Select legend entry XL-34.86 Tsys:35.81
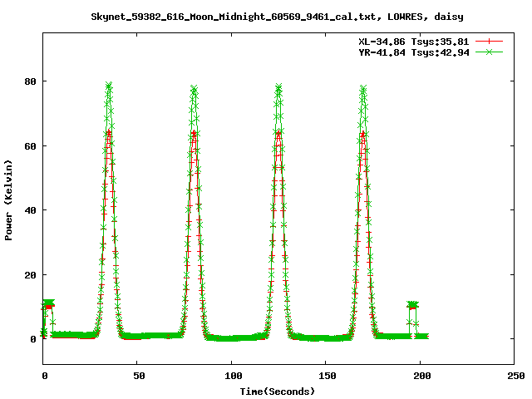Image resolution: width=532 pixels, height=399 pixels. [x=414, y=42]
